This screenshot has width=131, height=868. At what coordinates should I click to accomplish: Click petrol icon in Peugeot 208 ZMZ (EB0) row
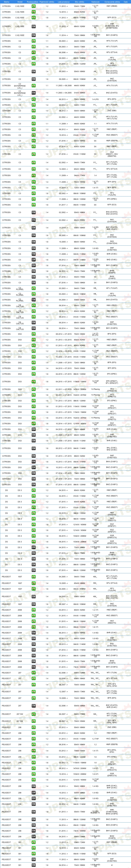34,727
